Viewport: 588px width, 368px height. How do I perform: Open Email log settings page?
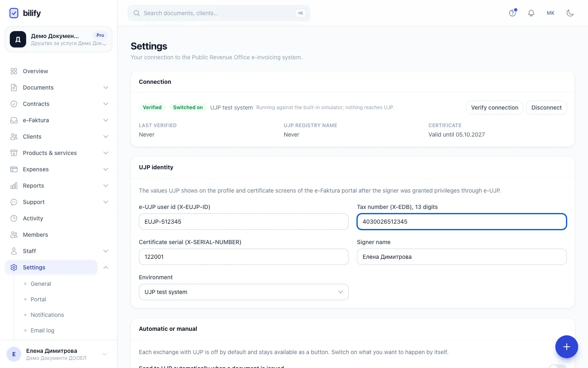[x=42, y=330]
